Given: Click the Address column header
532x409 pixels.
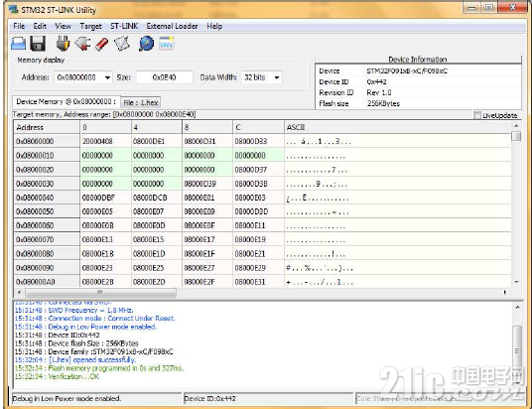Looking at the screenshot, I should pos(47,127).
